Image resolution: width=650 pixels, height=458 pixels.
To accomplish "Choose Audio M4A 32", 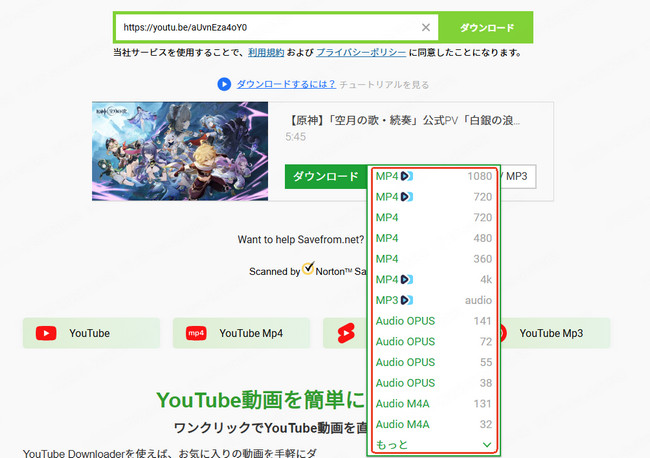I will (x=434, y=424).
